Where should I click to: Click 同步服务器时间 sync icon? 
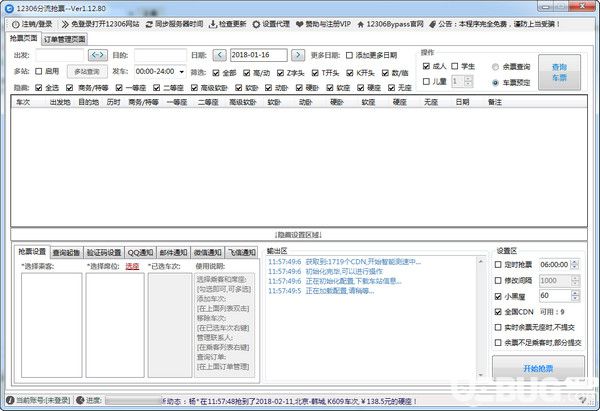pyautogui.click(x=149, y=24)
